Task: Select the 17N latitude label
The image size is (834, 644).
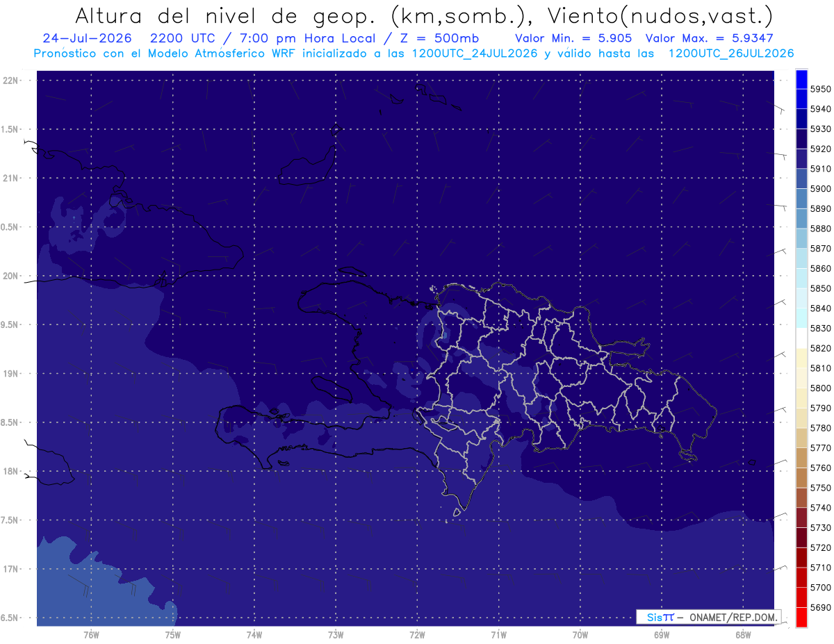Action: 12,569
